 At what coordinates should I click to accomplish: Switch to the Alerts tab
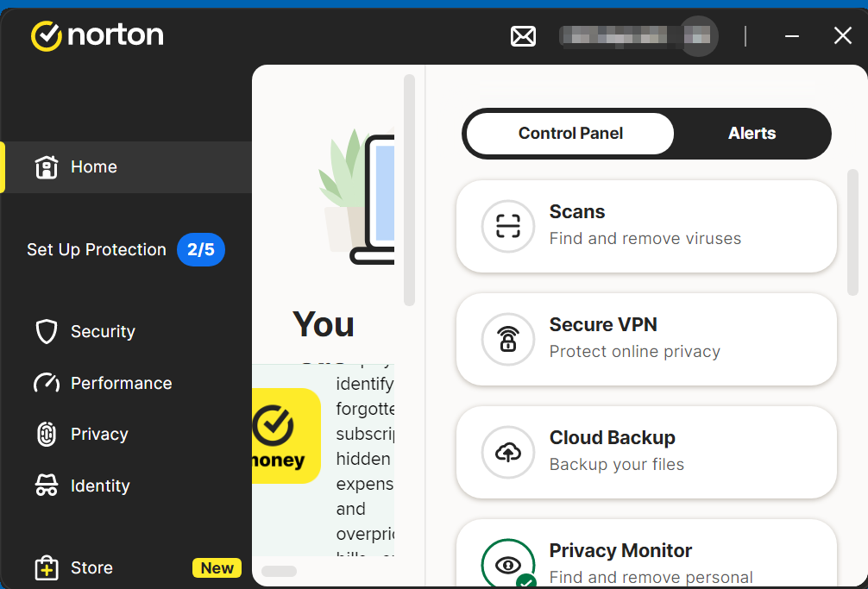point(752,134)
